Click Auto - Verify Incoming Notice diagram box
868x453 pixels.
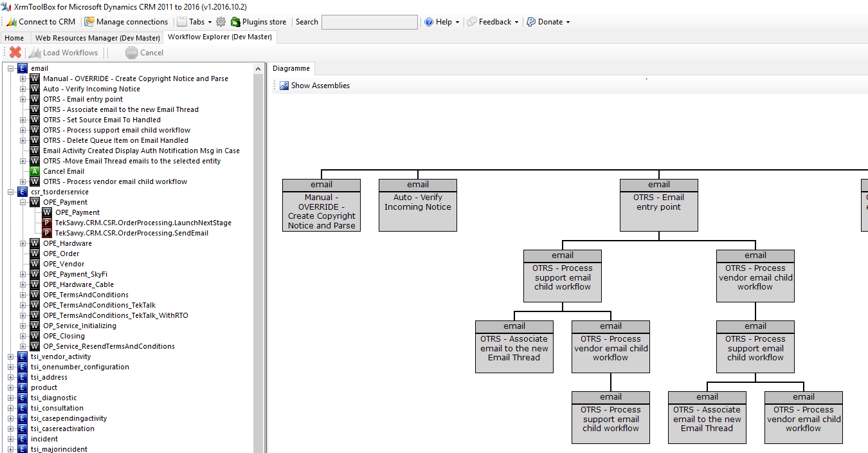[x=418, y=205]
